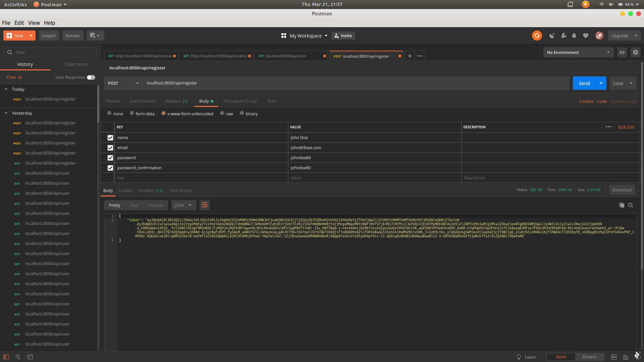Click the response URL input field
Image resolution: width=644 pixels, height=362 pixels.
coord(356,83)
